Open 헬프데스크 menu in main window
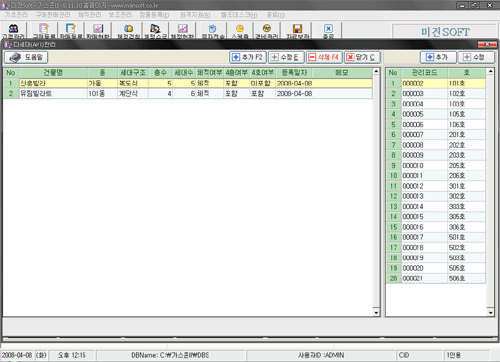Image resolution: width=500 pixels, height=362 pixels. click(239, 15)
